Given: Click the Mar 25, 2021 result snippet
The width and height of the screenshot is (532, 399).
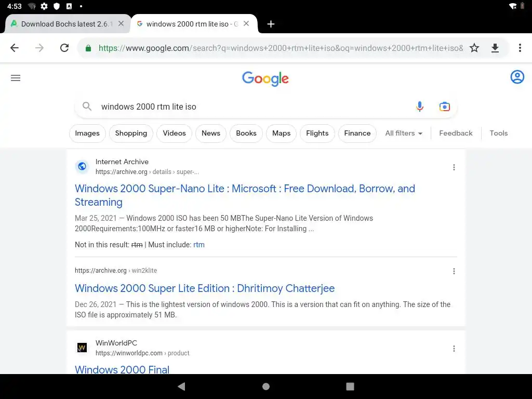Looking at the screenshot, I should coord(224,223).
